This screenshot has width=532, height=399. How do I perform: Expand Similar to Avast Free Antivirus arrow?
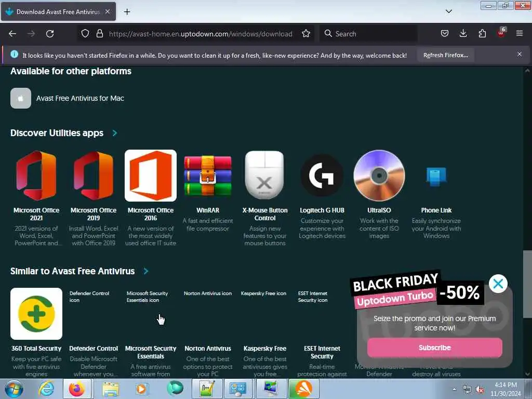pyautogui.click(x=146, y=271)
